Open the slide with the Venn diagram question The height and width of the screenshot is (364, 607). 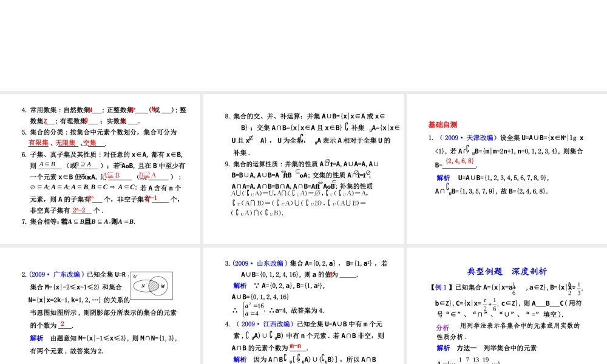point(100,306)
